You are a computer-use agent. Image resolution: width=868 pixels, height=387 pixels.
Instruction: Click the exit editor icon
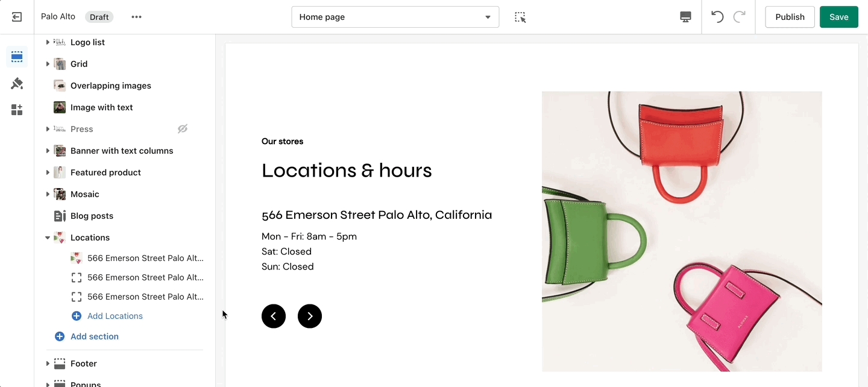coord(17,17)
